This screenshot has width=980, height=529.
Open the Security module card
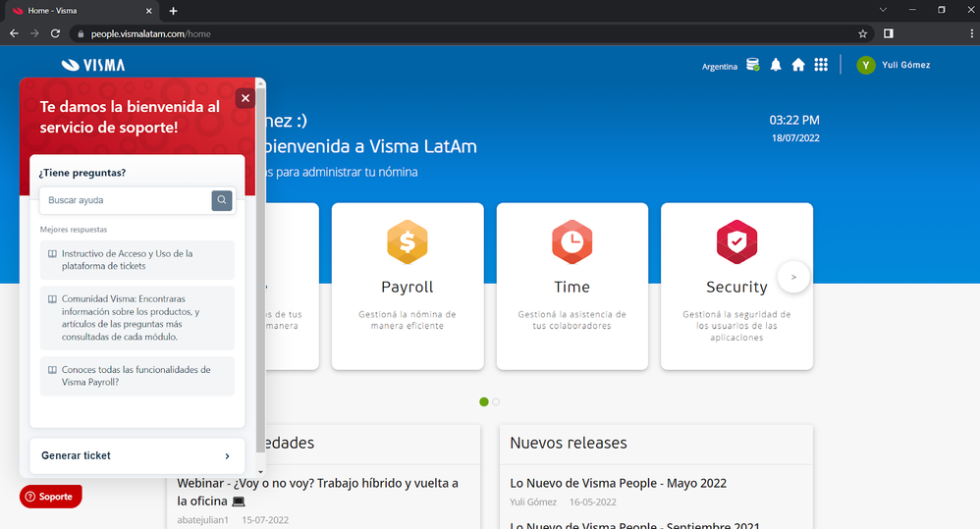(736, 286)
